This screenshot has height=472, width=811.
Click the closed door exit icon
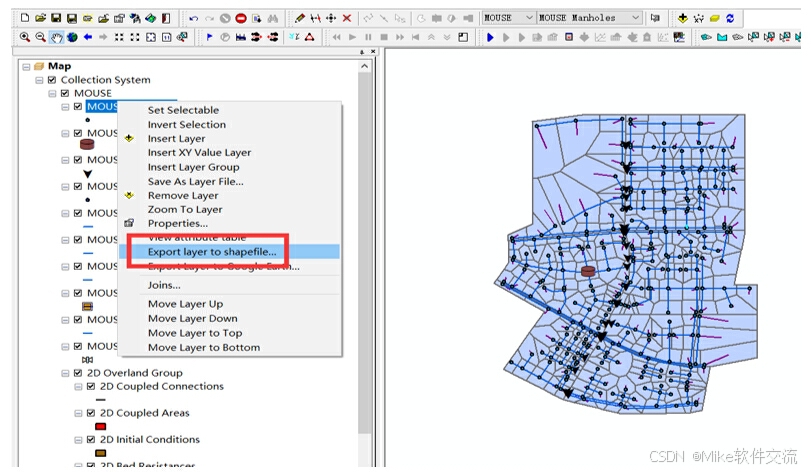[166, 19]
